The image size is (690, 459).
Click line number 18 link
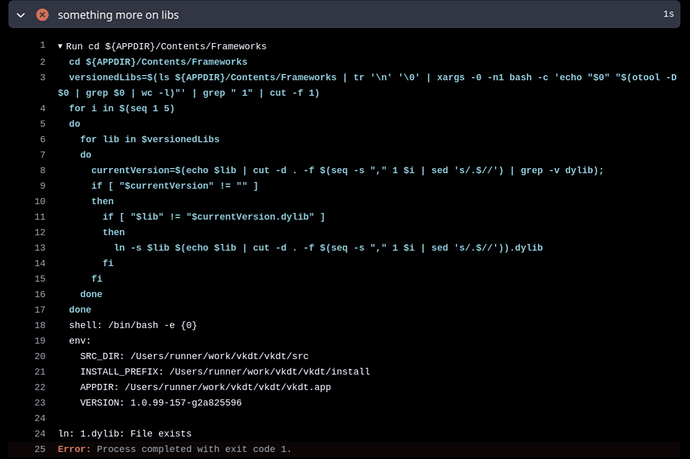(x=40, y=325)
